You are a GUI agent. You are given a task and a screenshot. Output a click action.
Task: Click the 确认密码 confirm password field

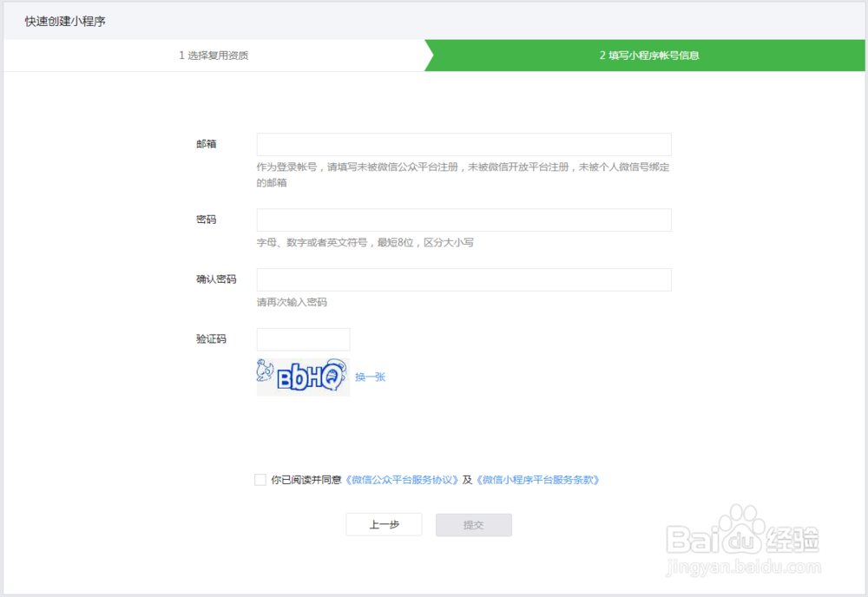[464, 280]
